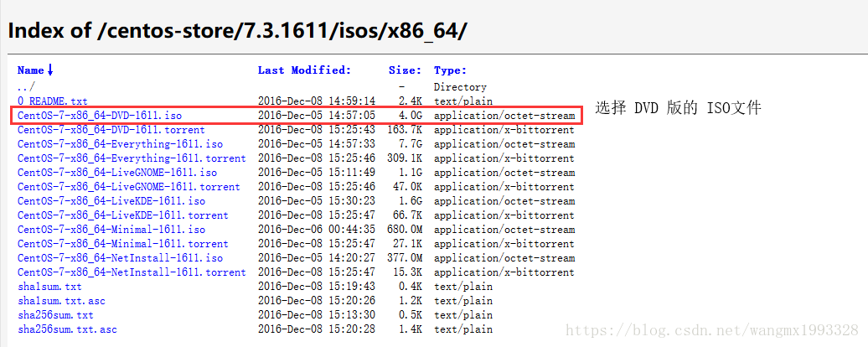The image size is (868, 347).
Task: Open CentOS-7-x86_64-Minimal-1611.torrent link
Action: coord(123,244)
